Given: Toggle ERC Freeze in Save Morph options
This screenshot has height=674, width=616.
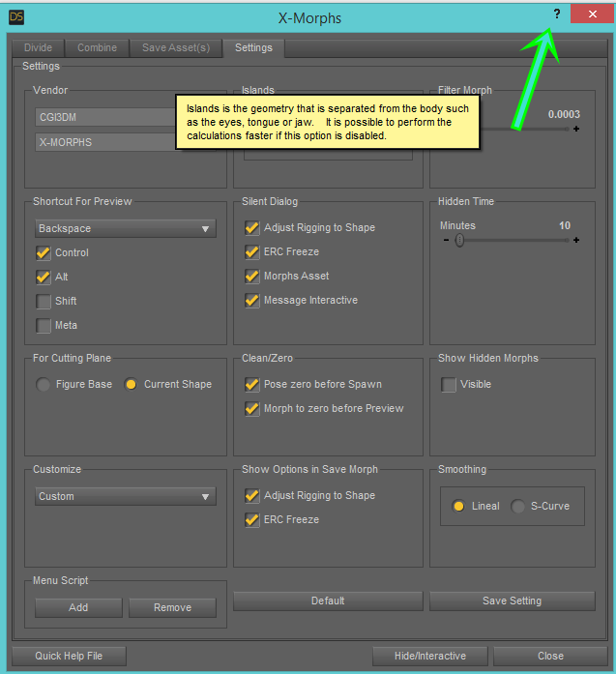Looking at the screenshot, I should click(x=251, y=519).
